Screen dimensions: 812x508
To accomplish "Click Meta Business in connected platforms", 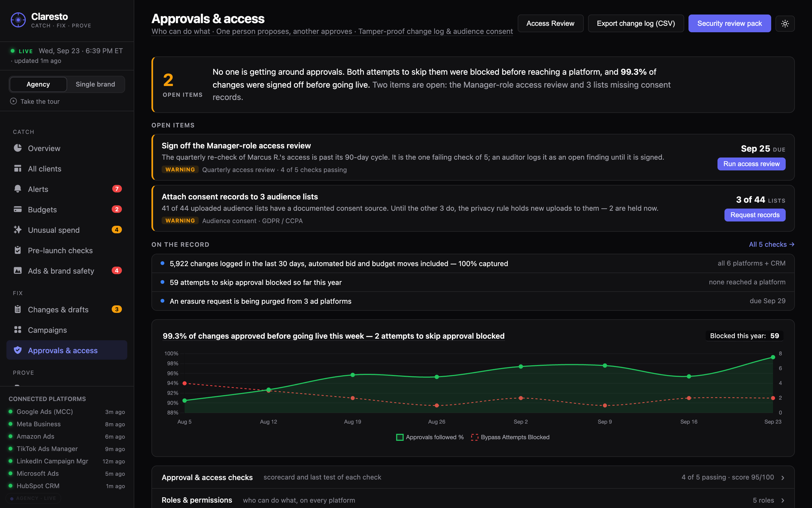I will click(67, 424).
